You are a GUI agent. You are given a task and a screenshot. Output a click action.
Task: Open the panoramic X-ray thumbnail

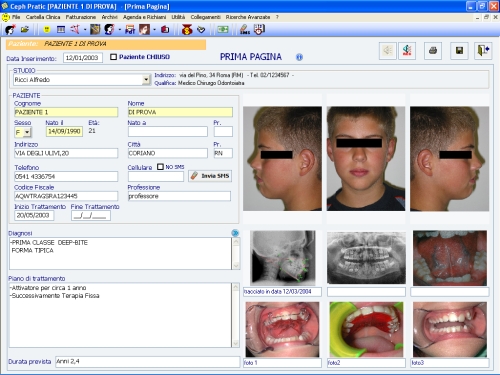tap(366, 258)
